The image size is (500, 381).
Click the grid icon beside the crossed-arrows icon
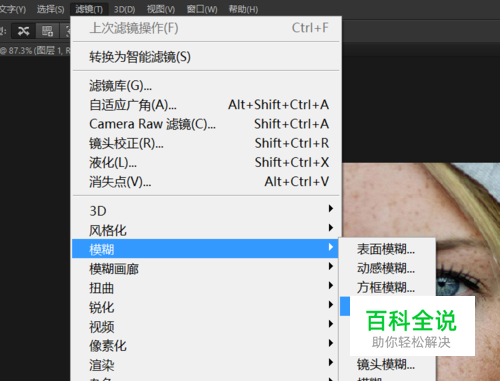point(47,31)
